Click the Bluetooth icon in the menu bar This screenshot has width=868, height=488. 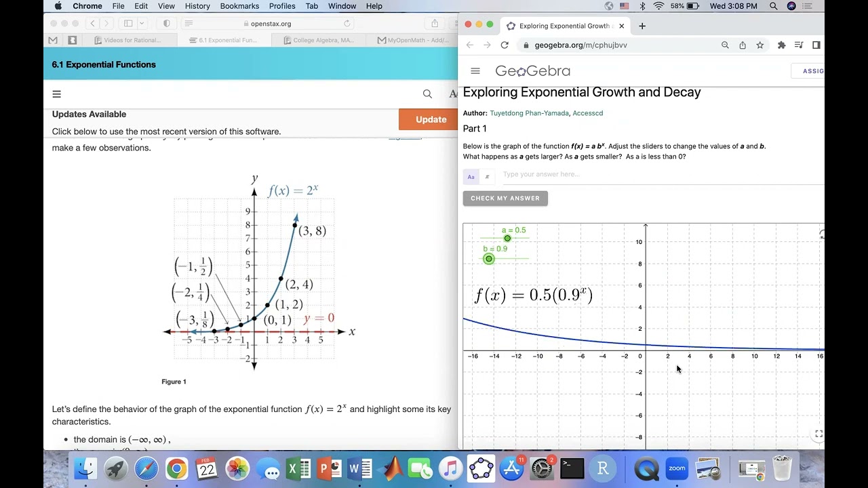[x=642, y=6]
